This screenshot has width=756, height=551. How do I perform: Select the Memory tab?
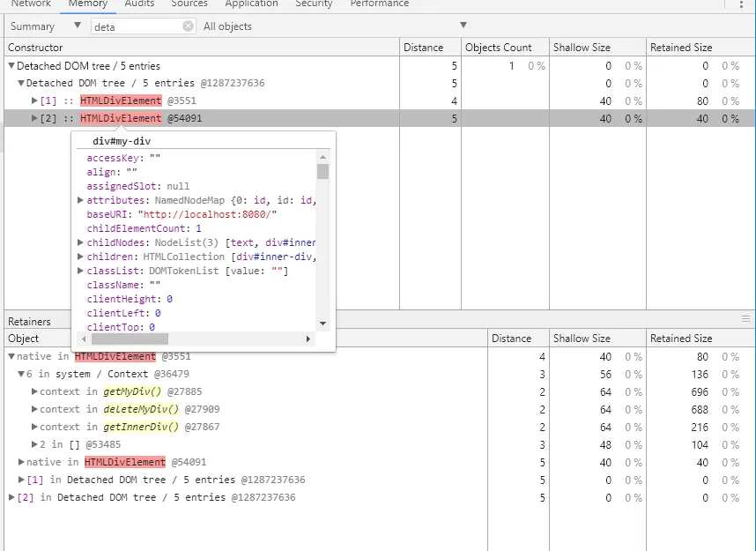[x=88, y=4]
